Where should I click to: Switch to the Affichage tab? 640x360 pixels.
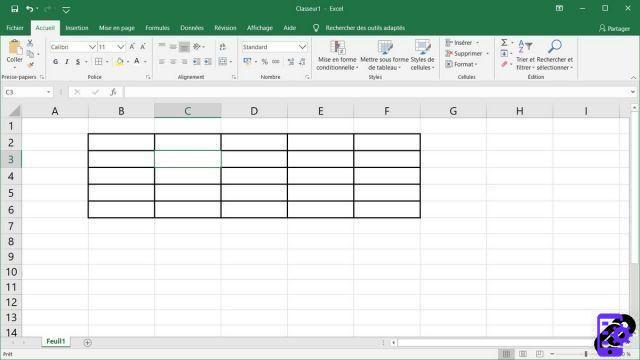click(260, 28)
